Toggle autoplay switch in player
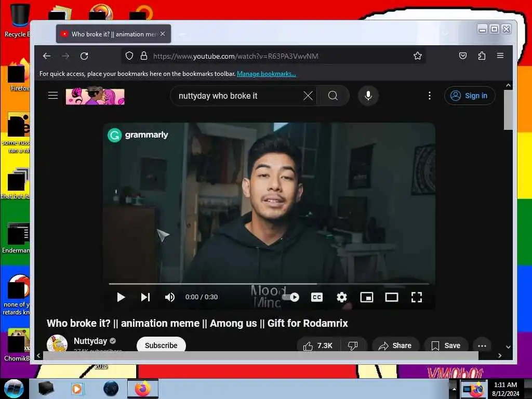532x399 pixels. (291, 297)
